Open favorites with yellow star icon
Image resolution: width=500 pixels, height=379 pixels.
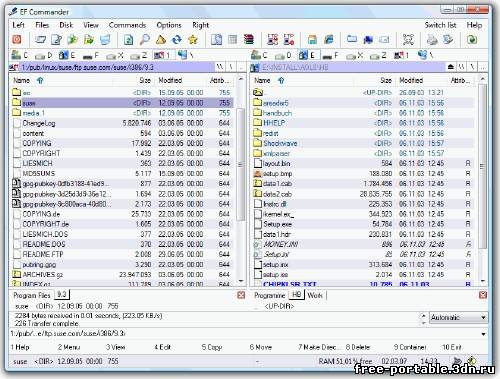click(193, 40)
